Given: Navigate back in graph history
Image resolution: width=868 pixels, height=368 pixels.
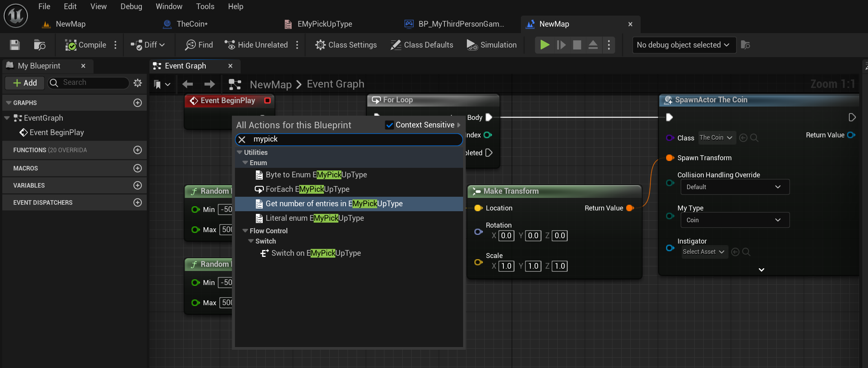Looking at the screenshot, I should pyautogui.click(x=187, y=84).
